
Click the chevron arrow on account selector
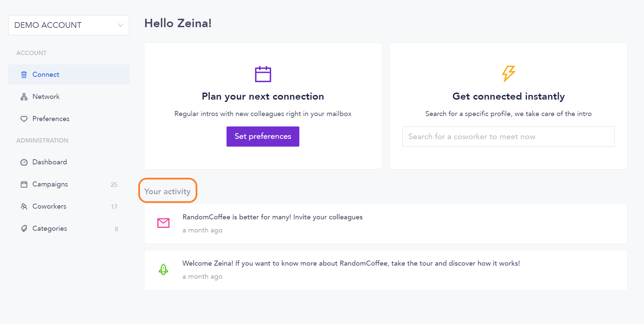[120, 25]
